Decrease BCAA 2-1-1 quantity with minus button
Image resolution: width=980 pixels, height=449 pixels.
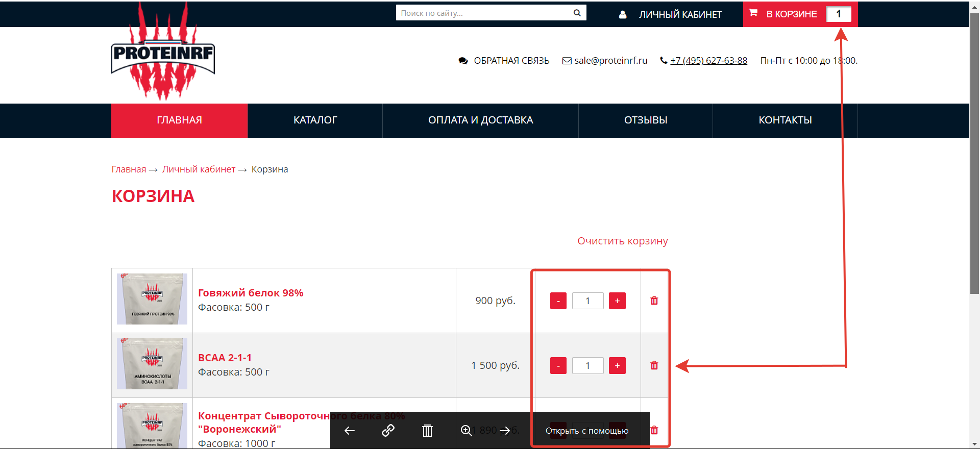click(558, 366)
